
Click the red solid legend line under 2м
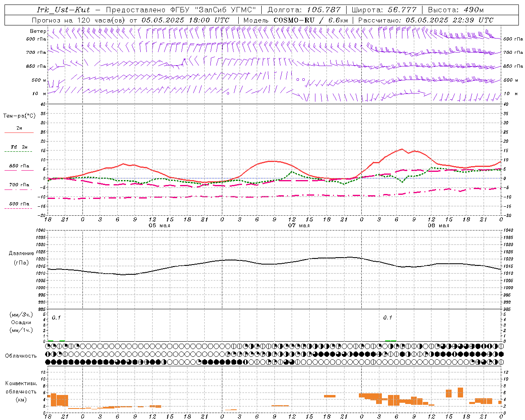coord(19,132)
